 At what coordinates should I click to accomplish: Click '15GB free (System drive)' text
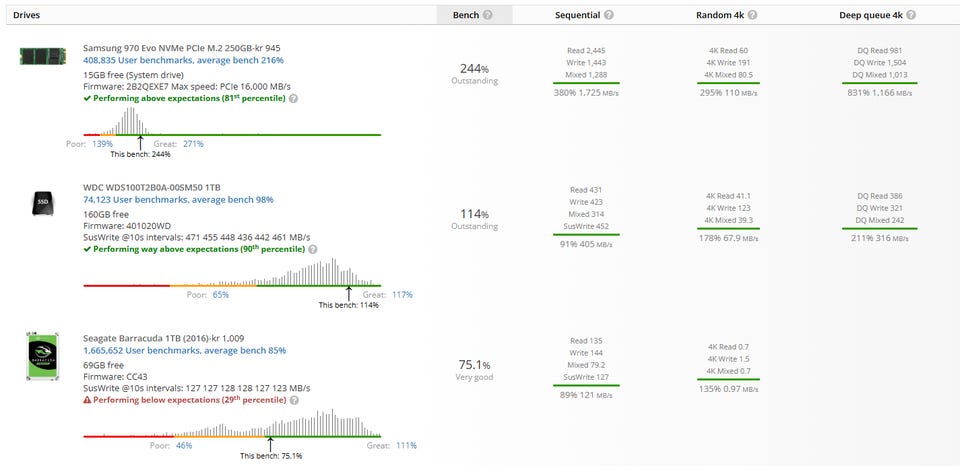(x=133, y=75)
